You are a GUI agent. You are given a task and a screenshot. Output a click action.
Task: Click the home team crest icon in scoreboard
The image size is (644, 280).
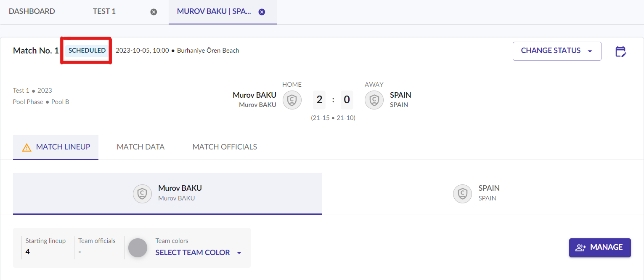[x=292, y=100]
